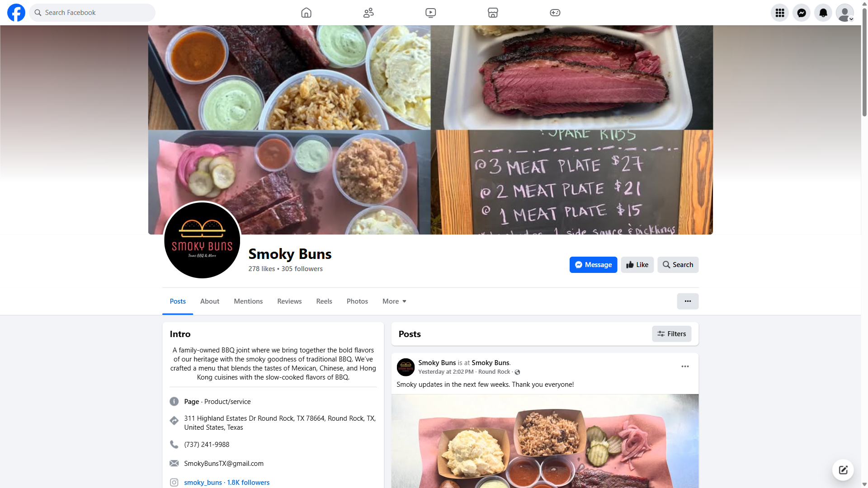Click the Message button
This screenshot has height=488, width=868.
point(593,265)
